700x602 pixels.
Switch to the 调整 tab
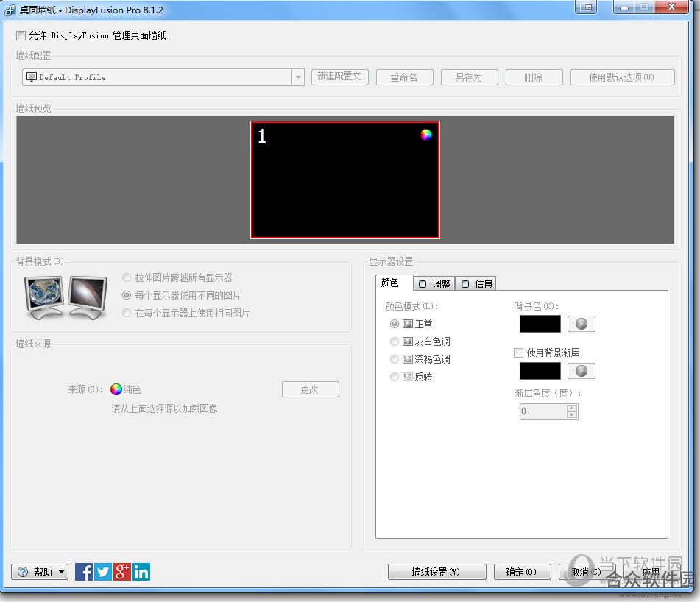(x=434, y=284)
